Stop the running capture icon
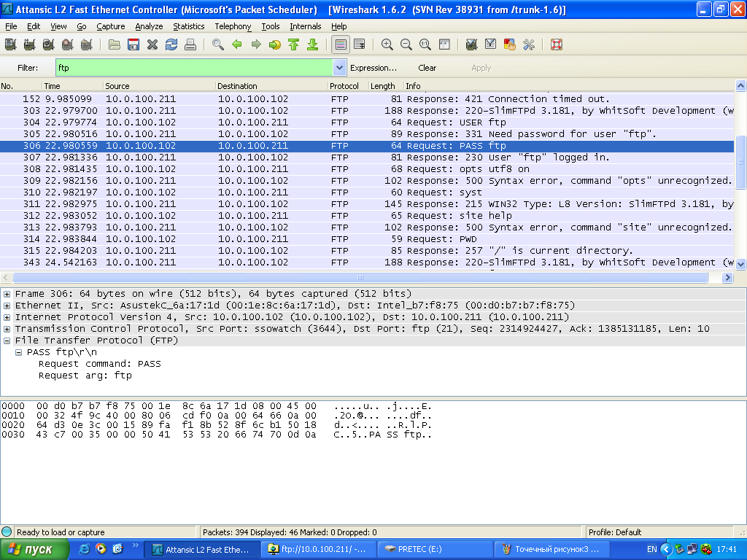 coord(68,44)
